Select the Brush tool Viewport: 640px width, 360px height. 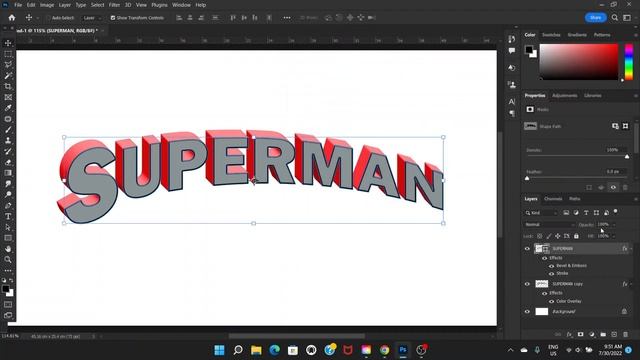pyautogui.click(x=8, y=130)
